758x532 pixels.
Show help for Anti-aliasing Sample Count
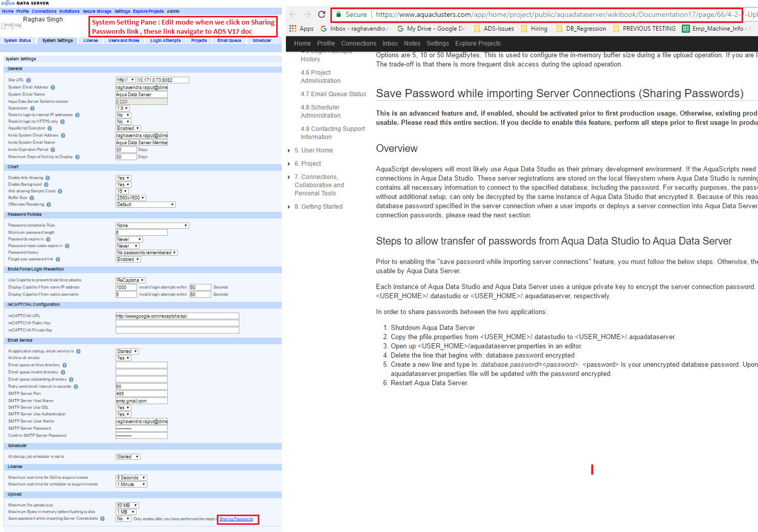(60, 191)
